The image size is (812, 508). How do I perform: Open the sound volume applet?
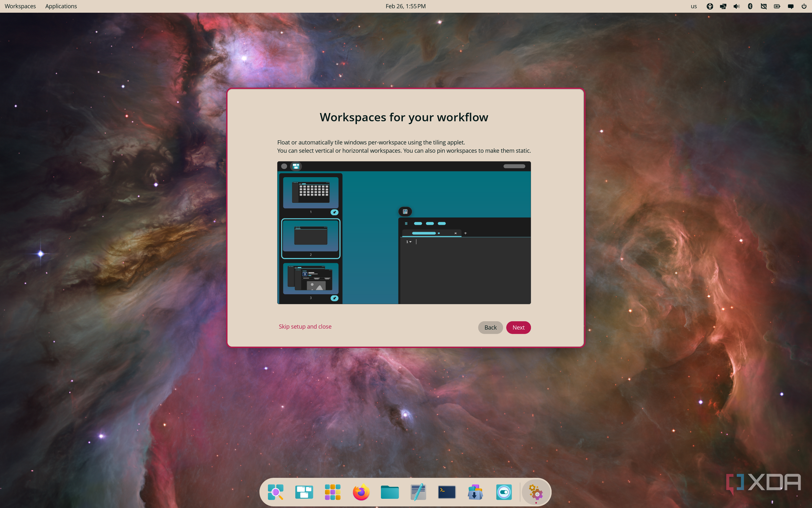(x=736, y=6)
